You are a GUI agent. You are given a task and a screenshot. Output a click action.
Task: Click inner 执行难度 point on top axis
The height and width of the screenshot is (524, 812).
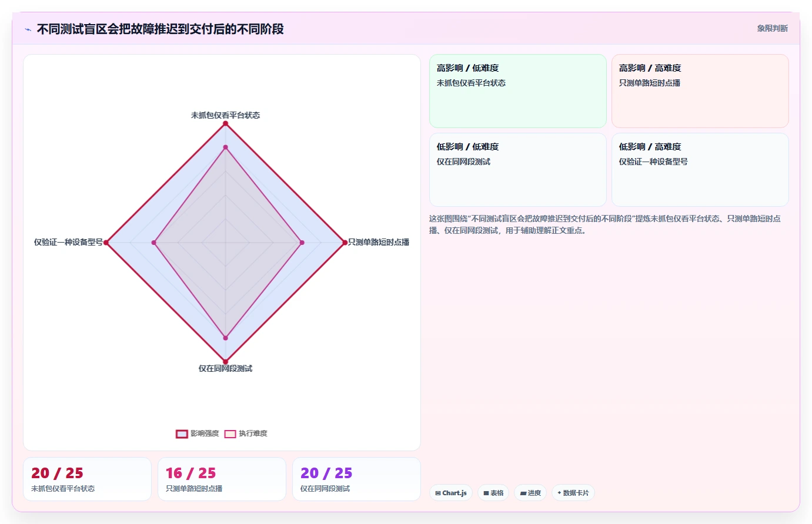225,147
